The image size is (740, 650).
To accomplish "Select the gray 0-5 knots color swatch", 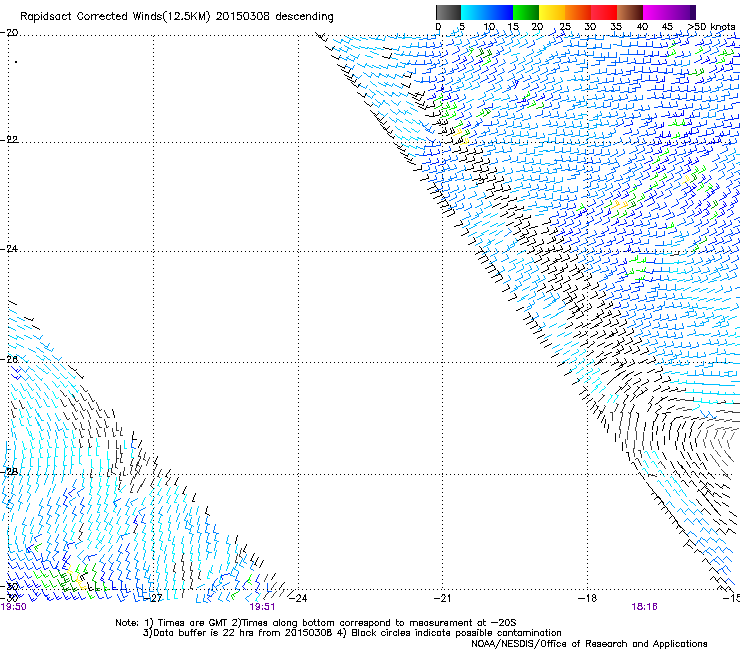I will pos(448,12).
